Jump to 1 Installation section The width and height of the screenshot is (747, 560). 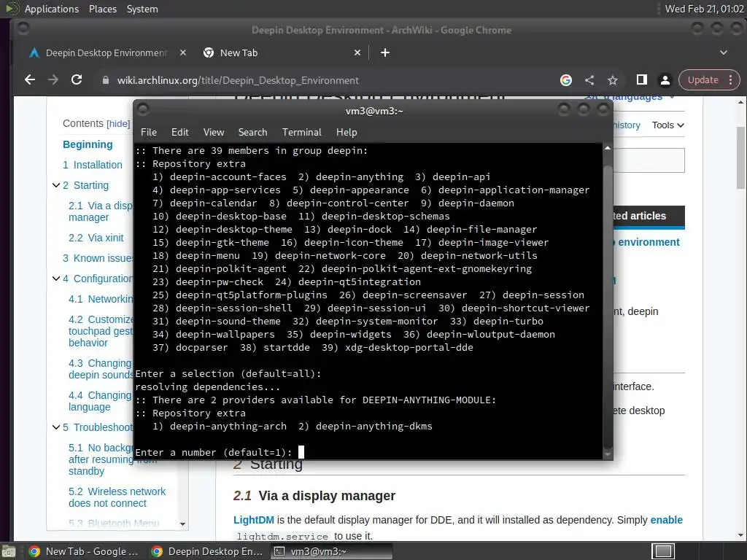[x=93, y=165]
